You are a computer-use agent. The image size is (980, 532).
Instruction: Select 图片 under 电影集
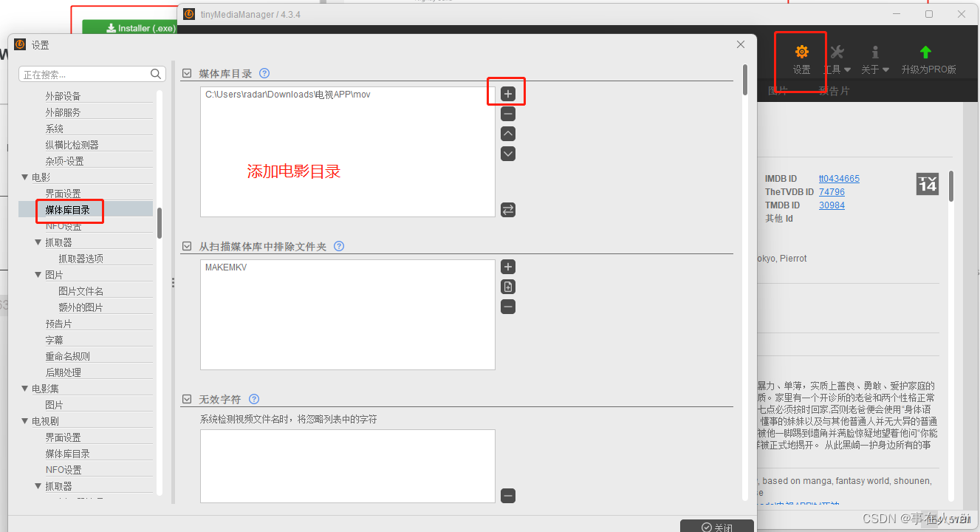(54, 405)
